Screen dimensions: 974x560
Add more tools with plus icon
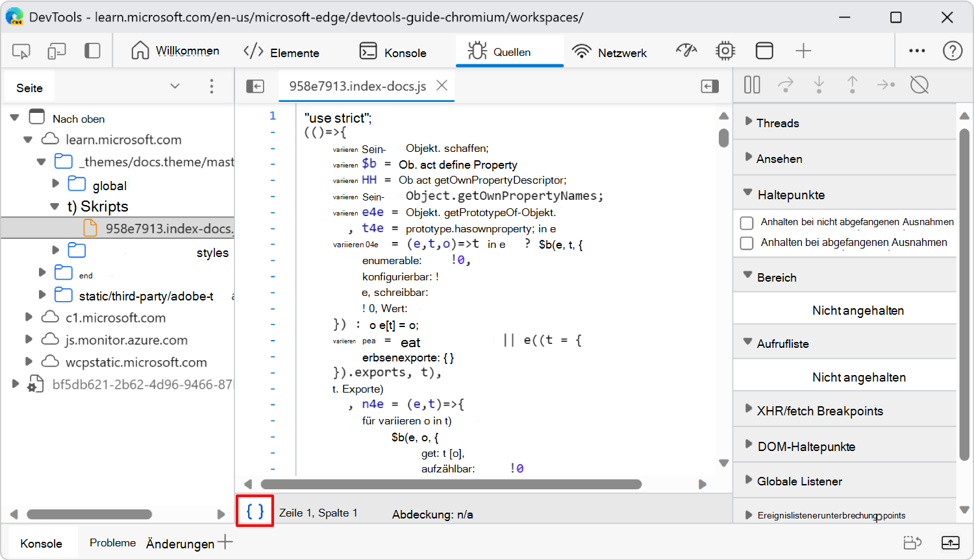click(x=803, y=51)
